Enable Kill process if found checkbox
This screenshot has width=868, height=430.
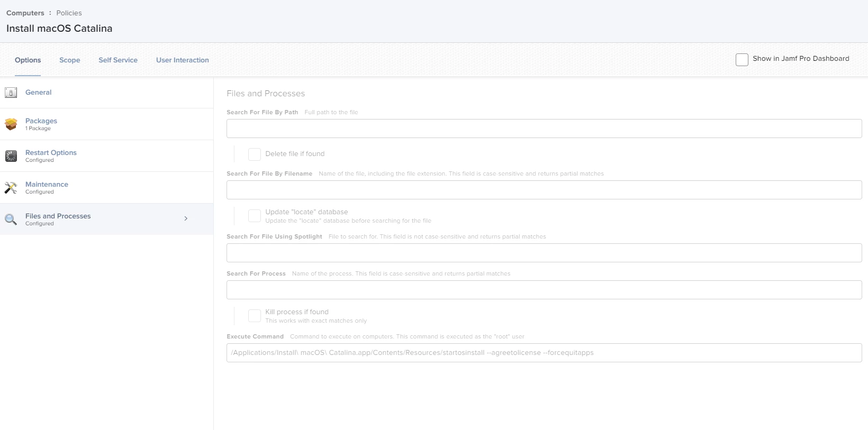pos(255,316)
